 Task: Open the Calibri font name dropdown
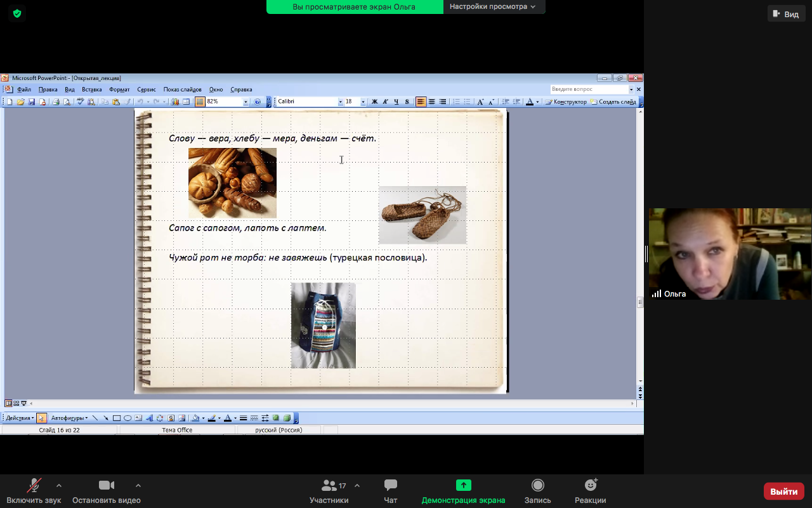coord(340,102)
